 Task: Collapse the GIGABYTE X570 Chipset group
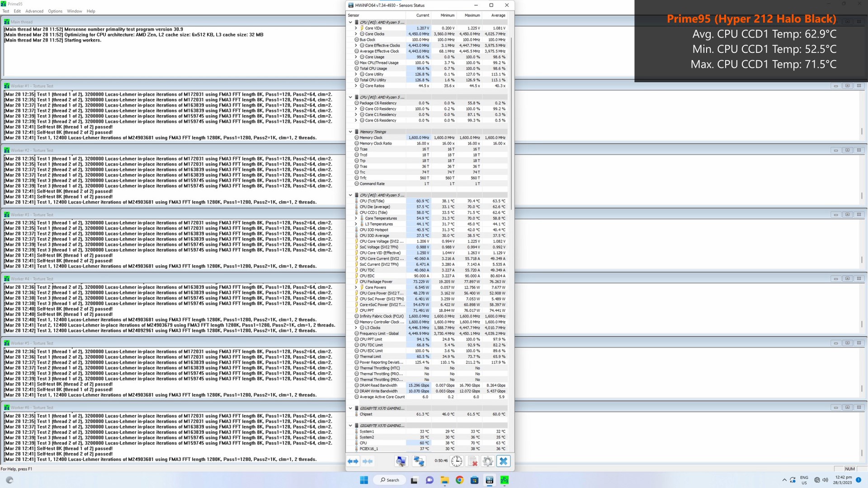[350, 408]
